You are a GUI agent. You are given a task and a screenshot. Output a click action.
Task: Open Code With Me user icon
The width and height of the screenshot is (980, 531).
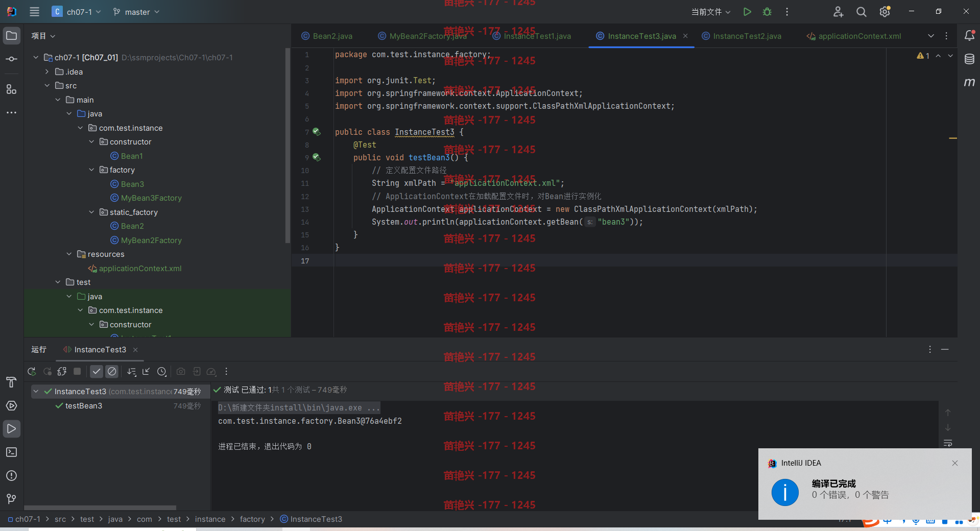point(838,12)
